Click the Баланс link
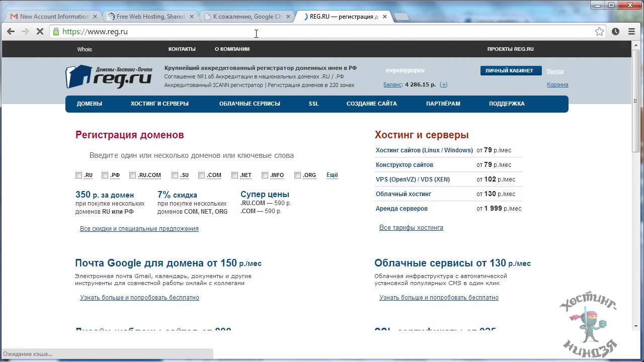The image size is (644, 362). (393, 84)
